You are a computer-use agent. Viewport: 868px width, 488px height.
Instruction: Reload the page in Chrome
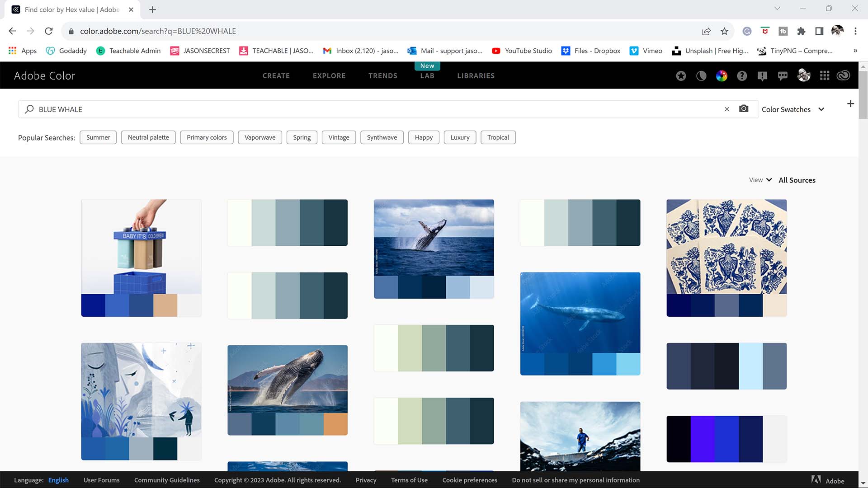(x=49, y=31)
